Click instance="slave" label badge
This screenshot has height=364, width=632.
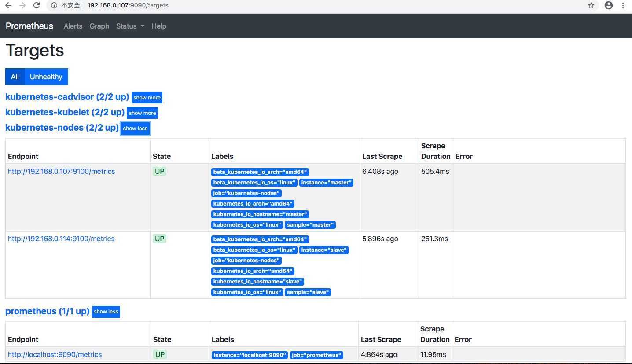[x=324, y=250]
